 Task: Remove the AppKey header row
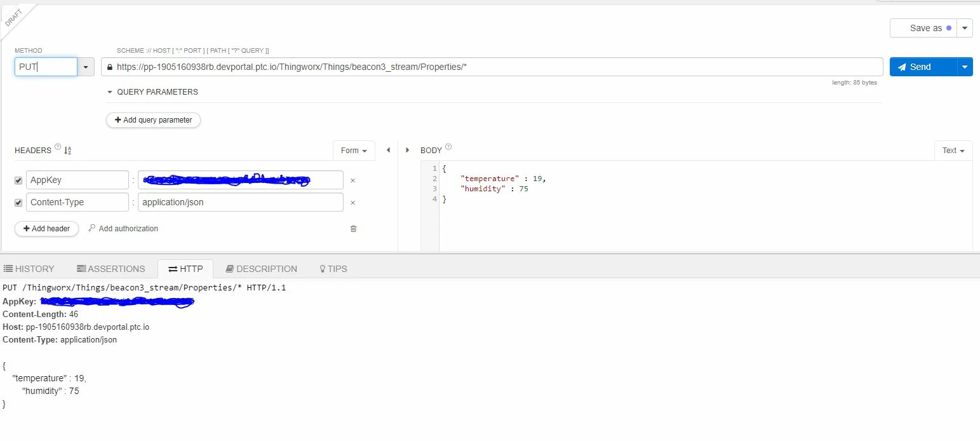pyautogui.click(x=353, y=180)
